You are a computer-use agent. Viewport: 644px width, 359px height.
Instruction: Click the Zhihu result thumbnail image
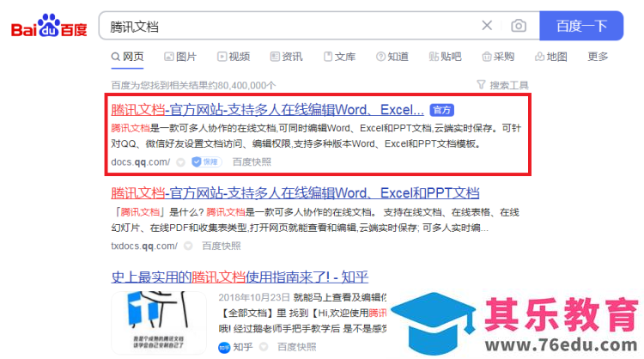[159, 323]
